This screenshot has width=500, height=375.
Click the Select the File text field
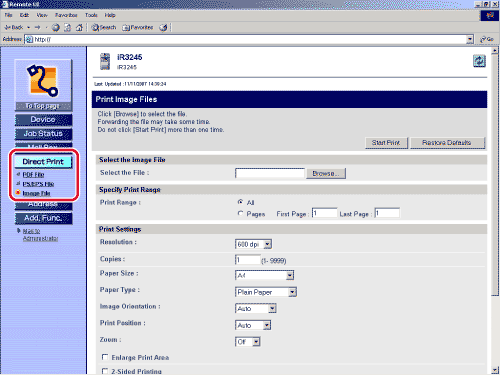point(270,173)
